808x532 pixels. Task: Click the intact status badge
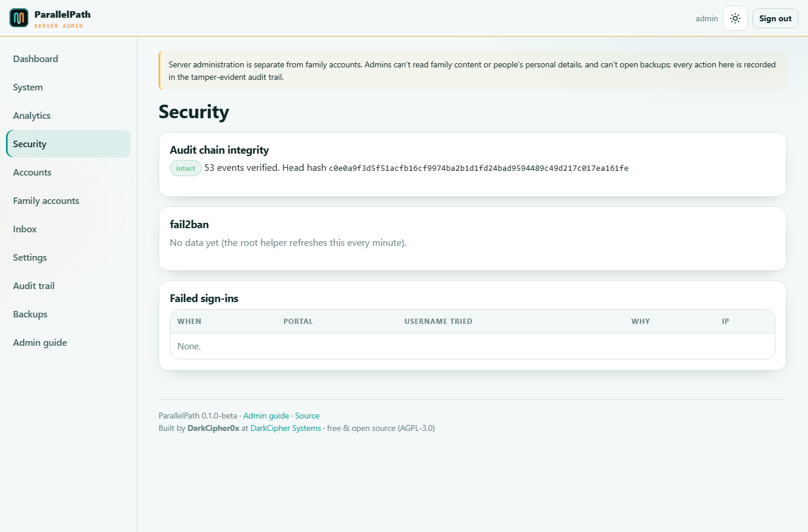coord(186,168)
